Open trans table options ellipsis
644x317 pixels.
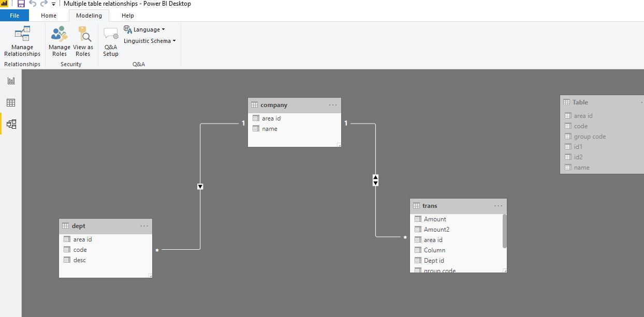click(x=498, y=206)
